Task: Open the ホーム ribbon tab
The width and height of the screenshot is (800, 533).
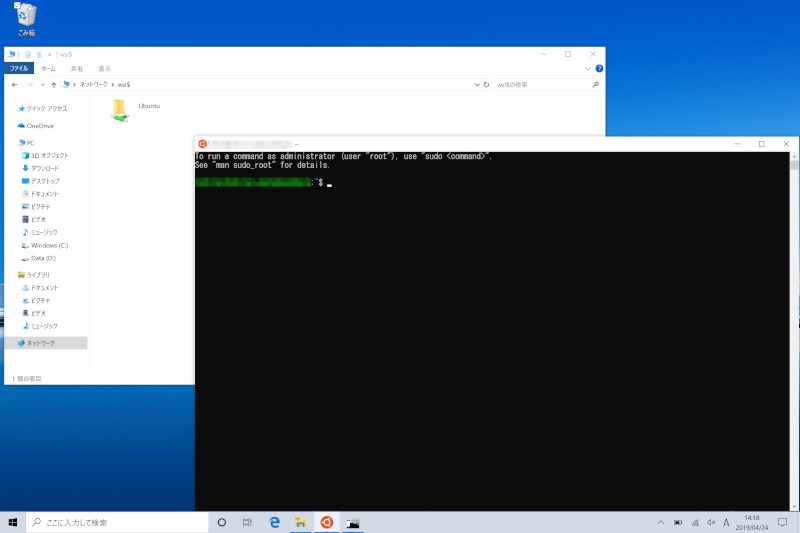Action: point(48,68)
